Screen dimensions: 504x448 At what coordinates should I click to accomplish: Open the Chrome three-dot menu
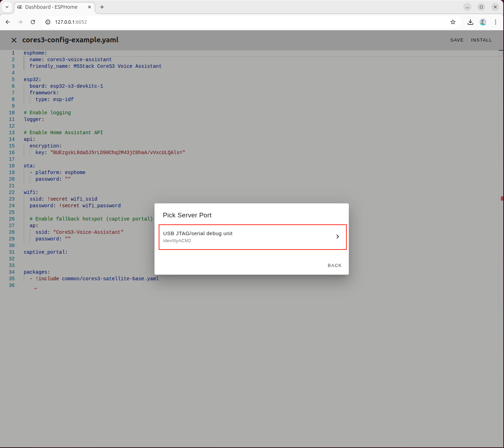pyautogui.click(x=495, y=22)
